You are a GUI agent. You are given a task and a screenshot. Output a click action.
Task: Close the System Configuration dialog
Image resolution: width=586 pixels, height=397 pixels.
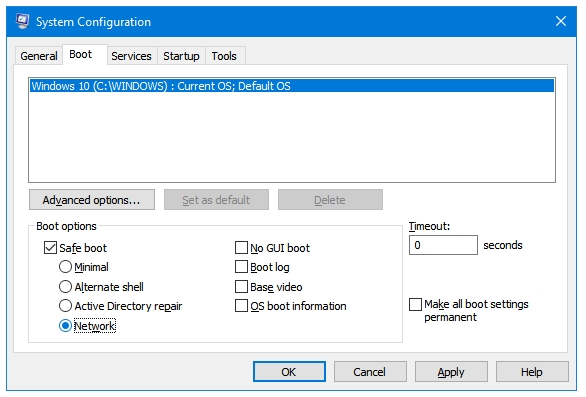pyautogui.click(x=561, y=21)
